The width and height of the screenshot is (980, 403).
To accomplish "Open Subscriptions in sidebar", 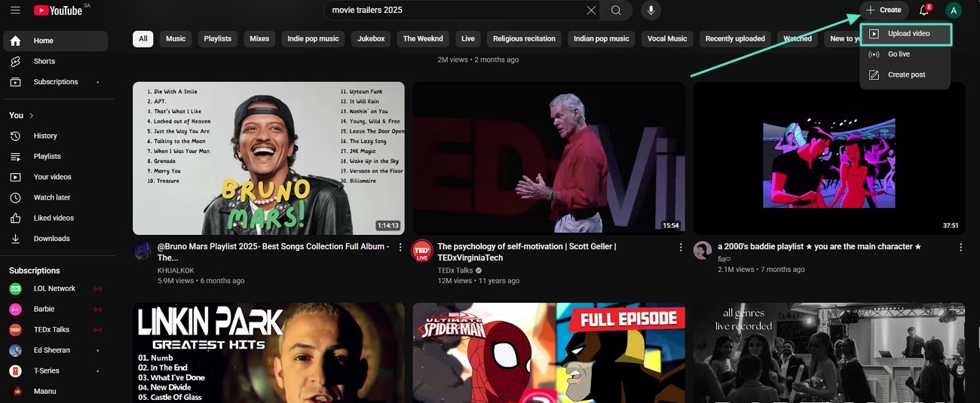I will pos(56,81).
